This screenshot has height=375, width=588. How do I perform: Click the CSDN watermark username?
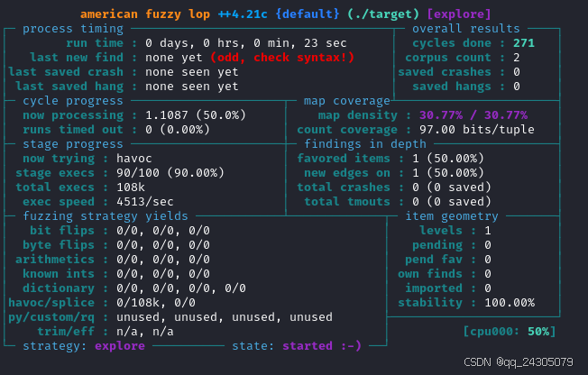535,361
